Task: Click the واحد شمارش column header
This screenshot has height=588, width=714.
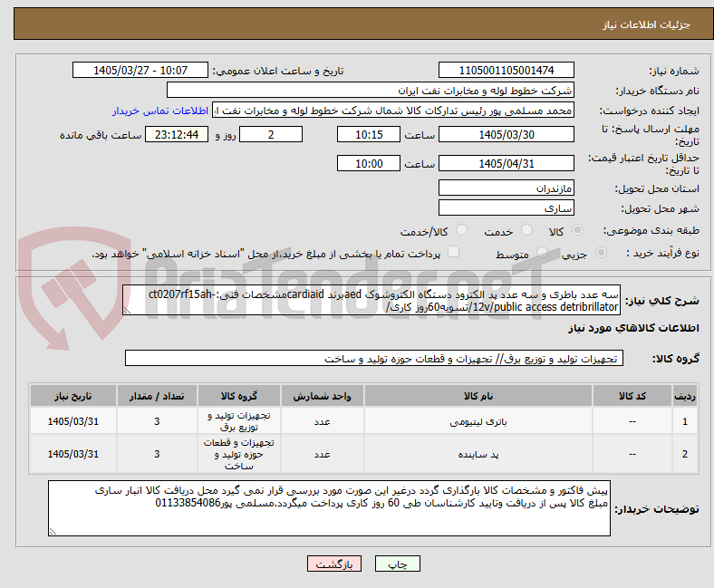Action: click(323, 396)
